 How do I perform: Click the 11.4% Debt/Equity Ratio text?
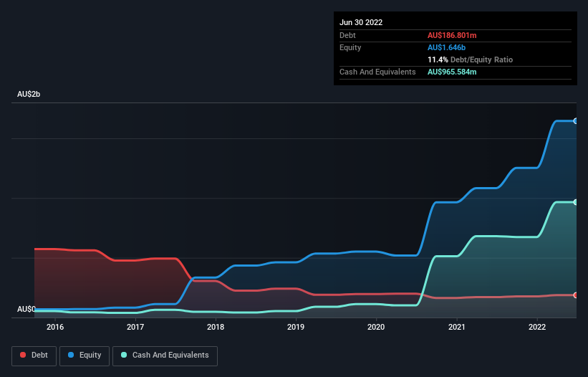click(x=470, y=59)
